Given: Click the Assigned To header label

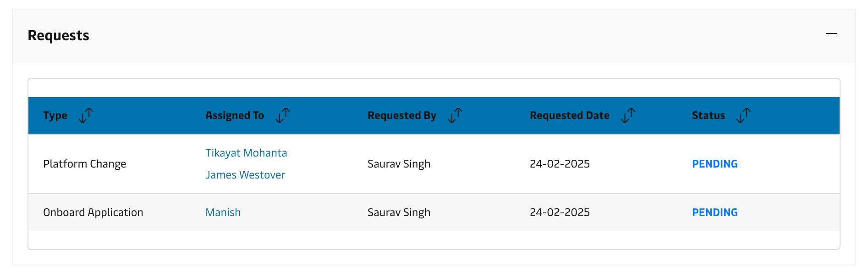Looking at the screenshot, I should pos(235,115).
